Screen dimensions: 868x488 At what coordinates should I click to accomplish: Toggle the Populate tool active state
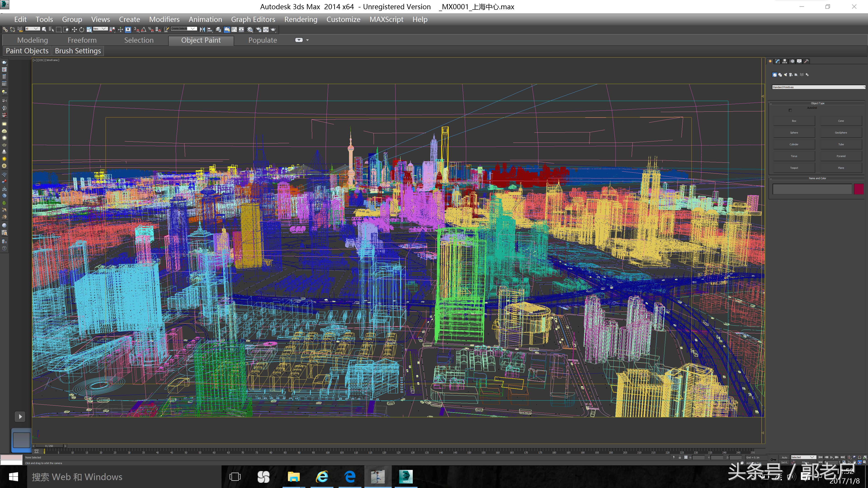(x=263, y=40)
